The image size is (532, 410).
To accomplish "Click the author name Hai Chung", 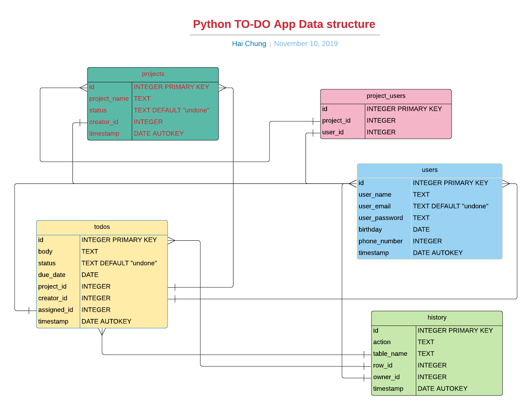I will point(249,44).
